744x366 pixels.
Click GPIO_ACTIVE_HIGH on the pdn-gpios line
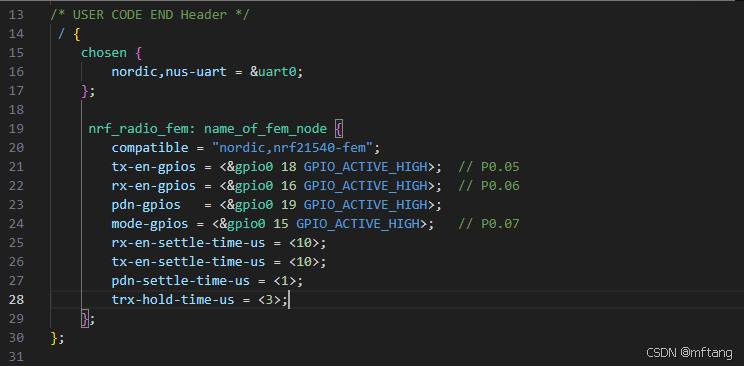point(366,205)
